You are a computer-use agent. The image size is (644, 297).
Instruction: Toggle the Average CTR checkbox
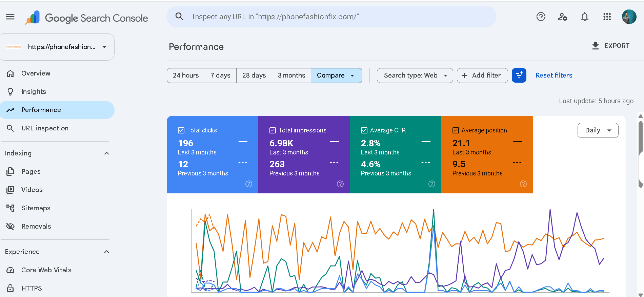pos(364,130)
